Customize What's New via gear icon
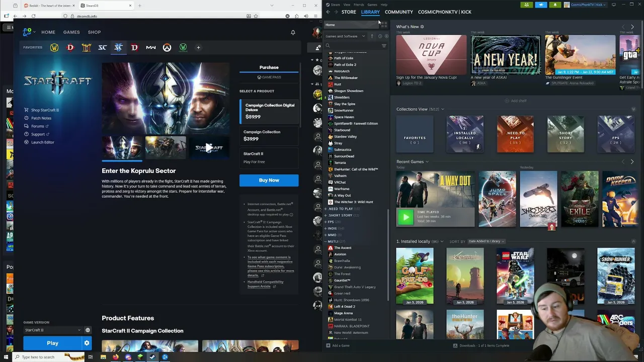644x362 pixels. click(x=422, y=27)
